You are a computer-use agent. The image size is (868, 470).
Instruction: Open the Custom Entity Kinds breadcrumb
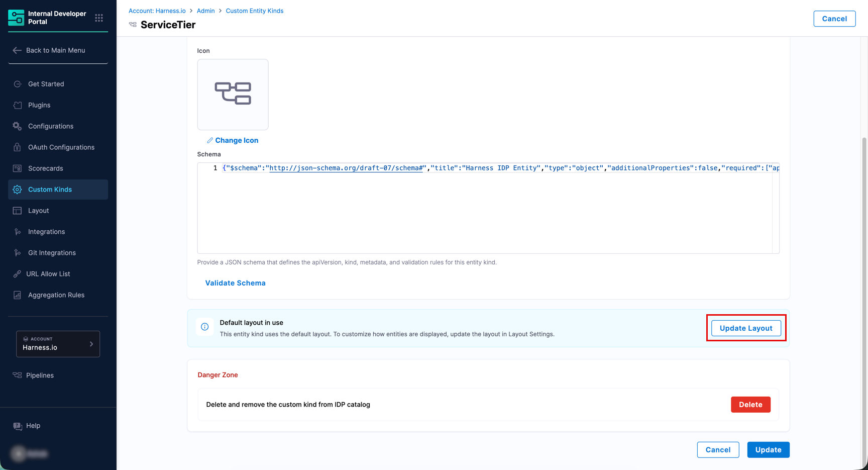point(254,11)
